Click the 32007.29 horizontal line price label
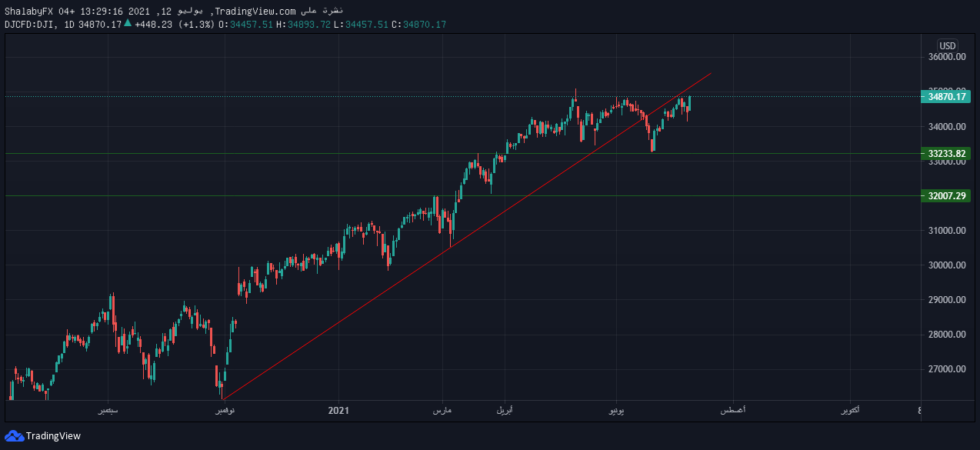This screenshot has width=980, height=450. [x=945, y=196]
